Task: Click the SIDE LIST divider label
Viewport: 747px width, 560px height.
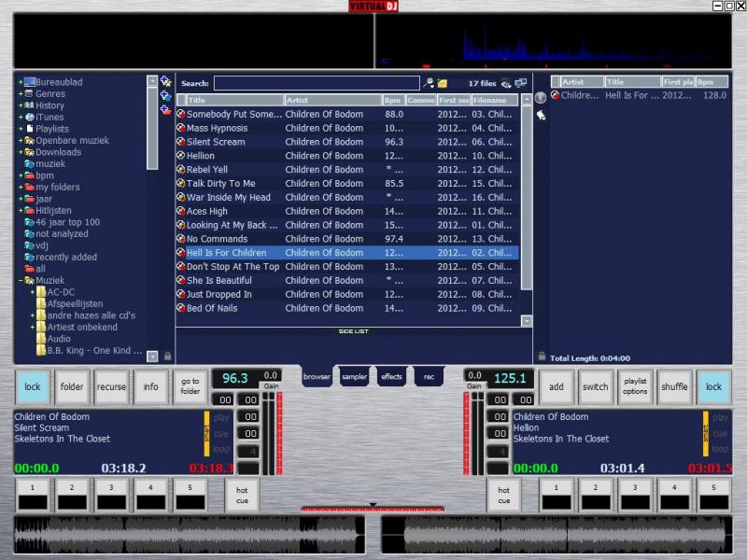Action: coord(353,331)
